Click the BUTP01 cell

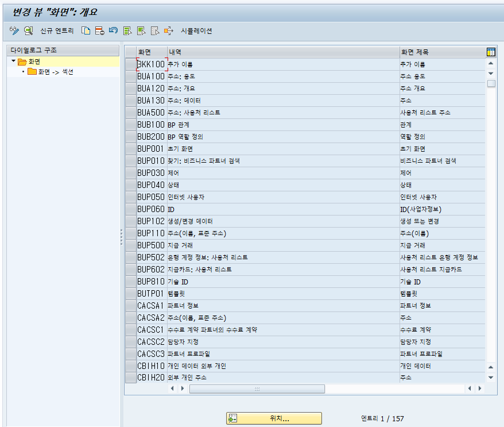tap(152, 294)
